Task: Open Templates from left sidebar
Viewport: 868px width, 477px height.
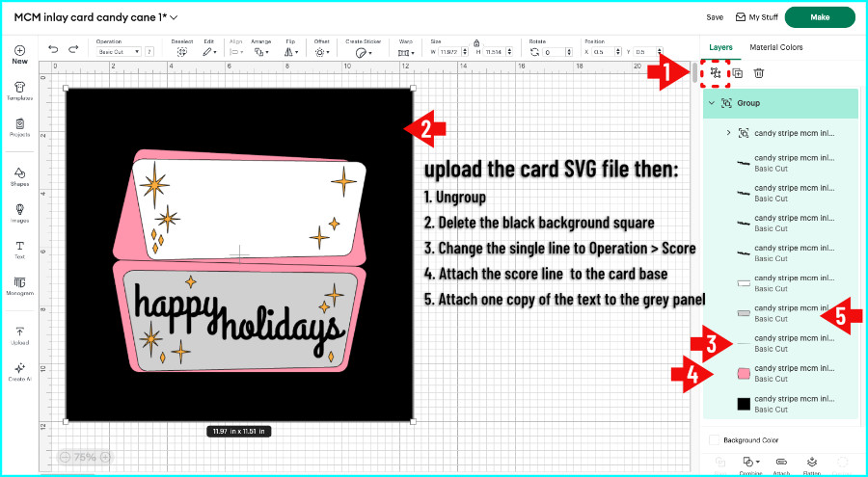Action: [x=19, y=92]
